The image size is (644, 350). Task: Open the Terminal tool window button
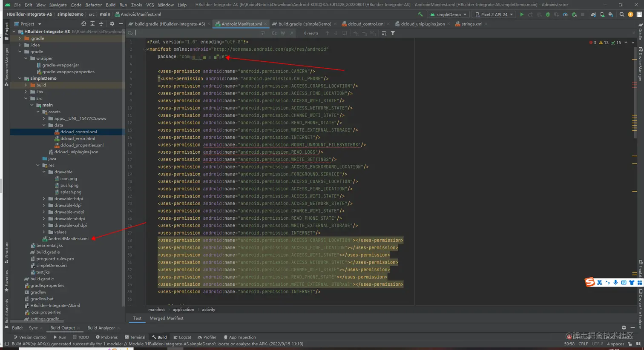click(135, 337)
